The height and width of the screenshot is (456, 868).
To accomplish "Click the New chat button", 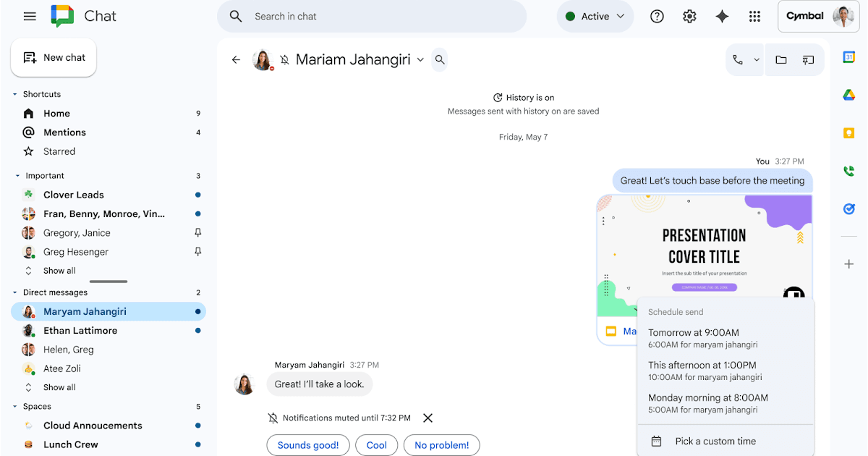I will point(54,58).
